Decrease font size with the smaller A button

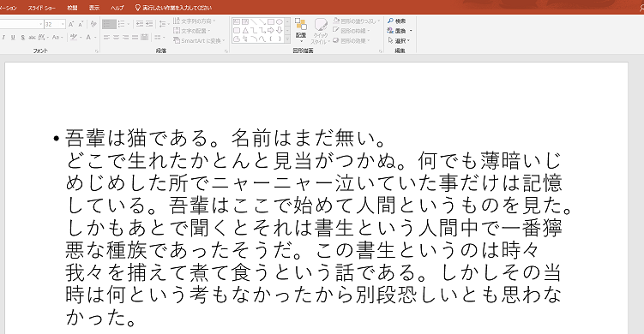point(81,24)
